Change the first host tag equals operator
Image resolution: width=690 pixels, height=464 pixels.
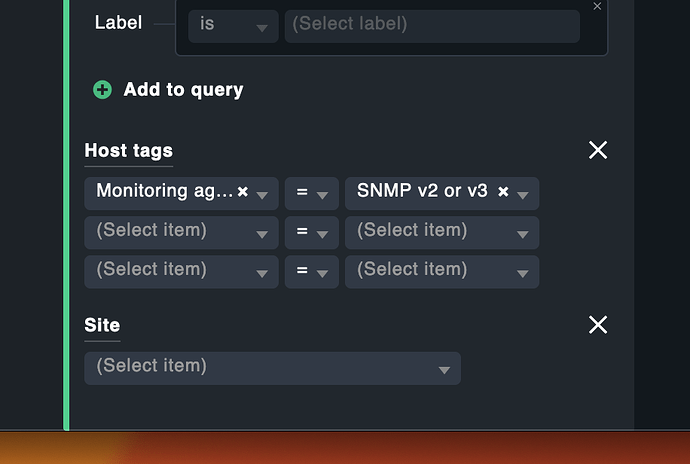click(311, 192)
